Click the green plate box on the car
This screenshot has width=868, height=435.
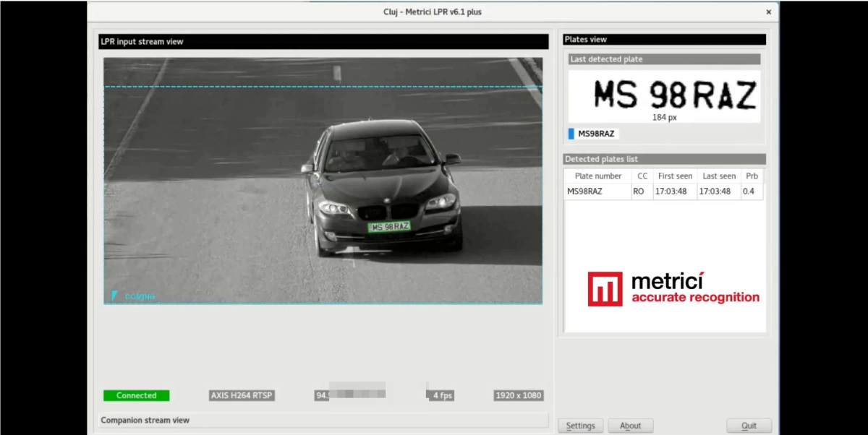(x=389, y=227)
